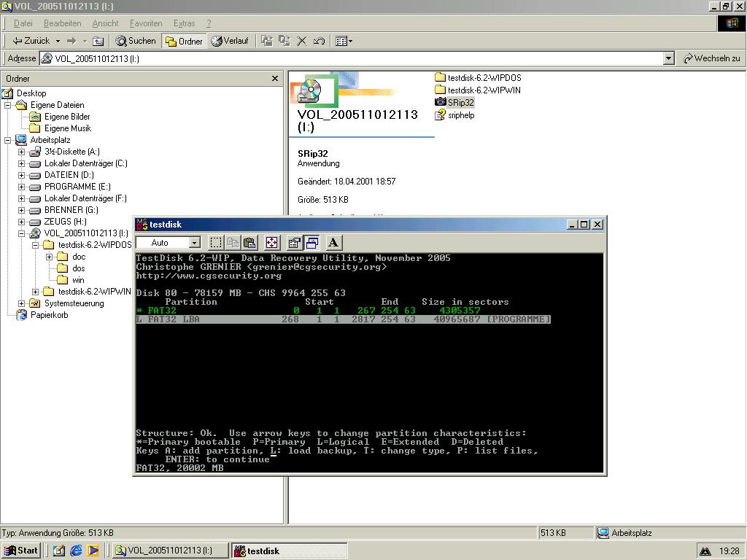The height and width of the screenshot is (560, 747).
Task: Toggle full screen icon in testdisk toolbar
Action: click(x=271, y=243)
